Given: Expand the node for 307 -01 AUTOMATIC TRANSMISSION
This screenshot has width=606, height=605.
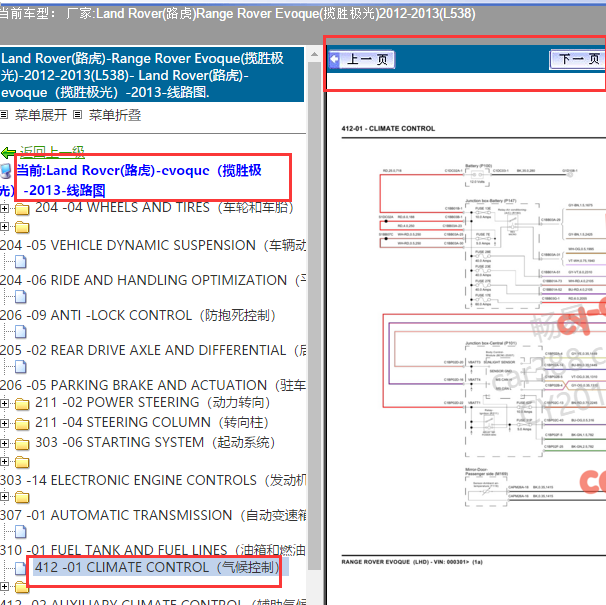Looking at the screenshot, I should coord(4,496).
